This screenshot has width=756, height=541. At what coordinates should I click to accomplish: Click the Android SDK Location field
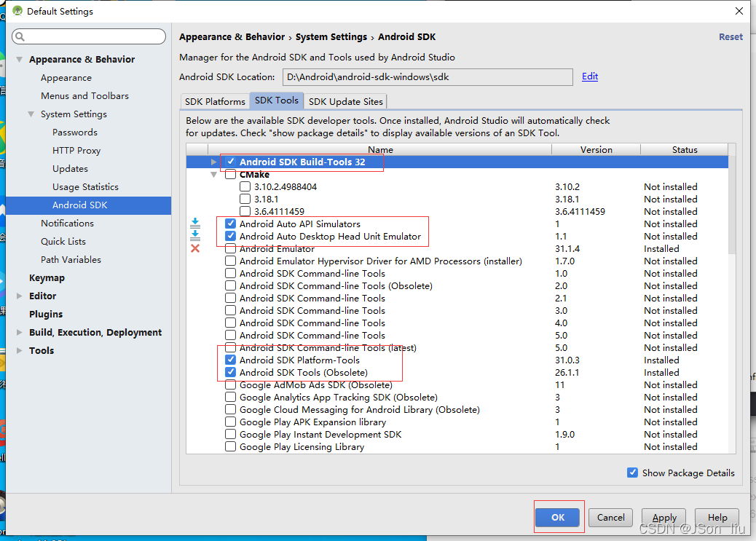click(428, 77)
